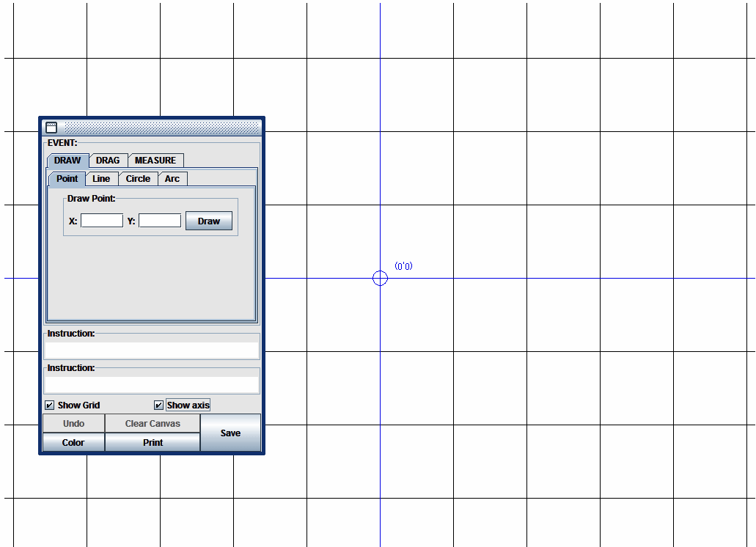Open the Circle drawing tab
Viewport: 756px width, 547px height.
coord(138,179)
